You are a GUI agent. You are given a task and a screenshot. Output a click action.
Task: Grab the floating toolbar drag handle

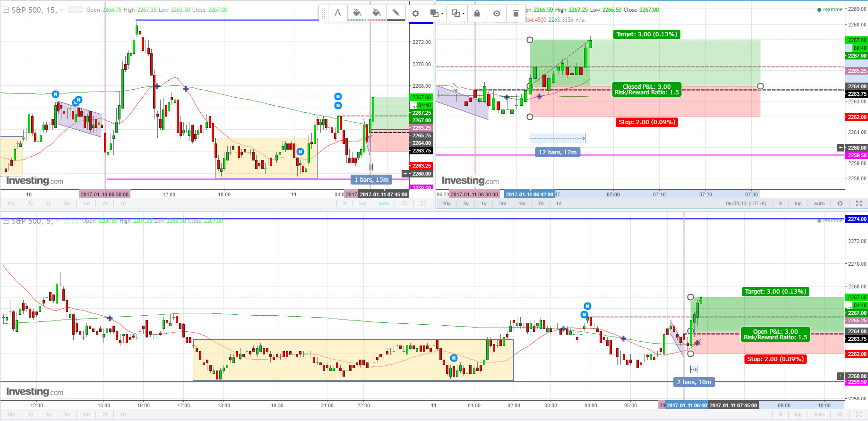(324, 13)
